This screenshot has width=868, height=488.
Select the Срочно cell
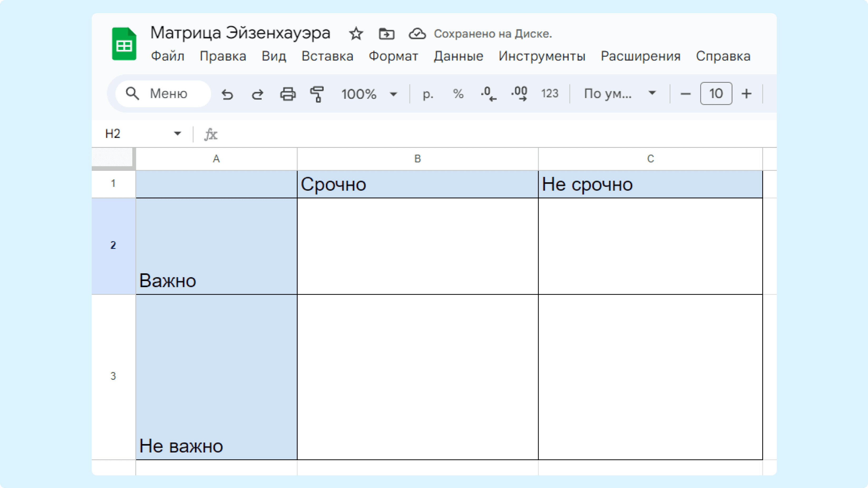coord(417,184)
